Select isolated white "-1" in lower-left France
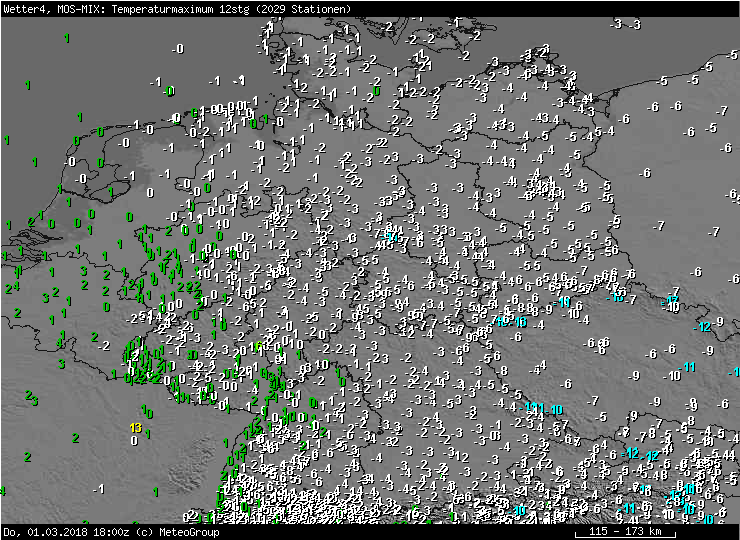 click(x=98, y=488)
